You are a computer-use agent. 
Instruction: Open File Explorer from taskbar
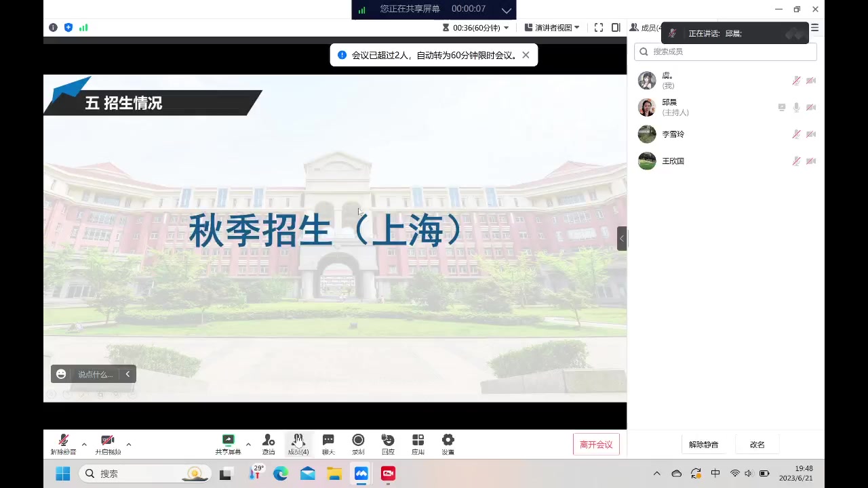334,474
